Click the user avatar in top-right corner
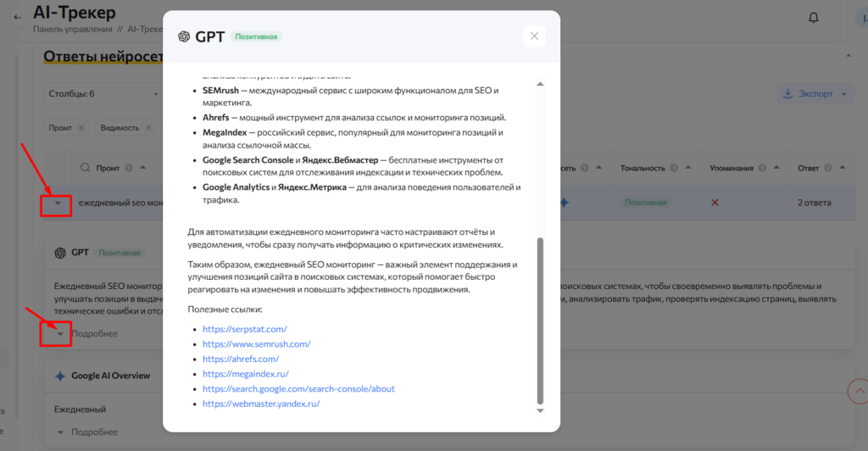This screenshot has width=868, height=451. coord(861,18)
